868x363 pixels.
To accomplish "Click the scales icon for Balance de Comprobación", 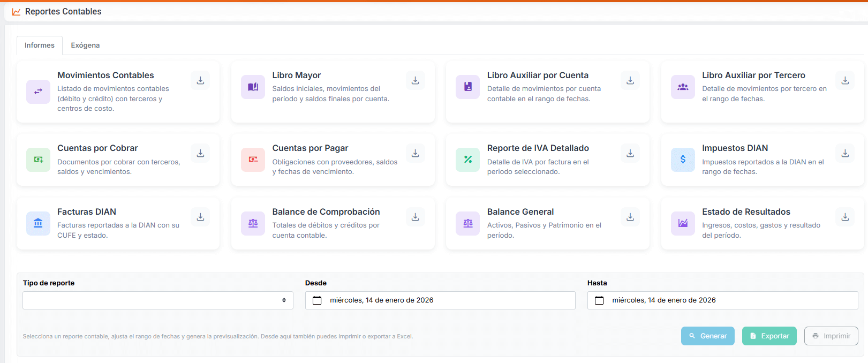I will pyautogui.click(x=253, y=223).
